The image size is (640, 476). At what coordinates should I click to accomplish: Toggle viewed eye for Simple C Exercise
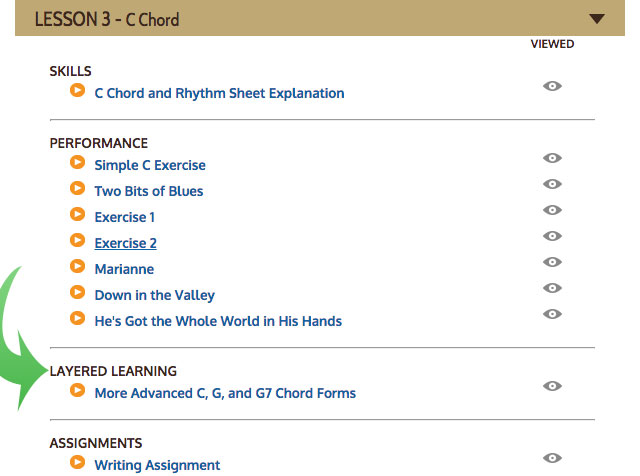[x=552, y=158]
